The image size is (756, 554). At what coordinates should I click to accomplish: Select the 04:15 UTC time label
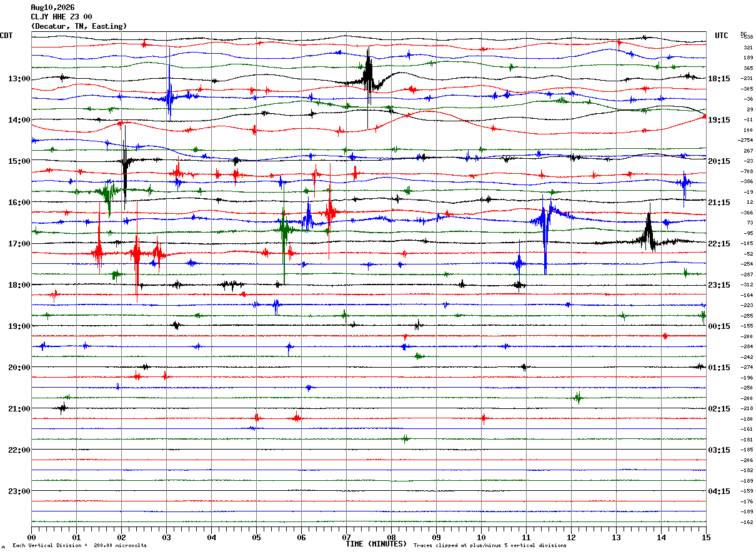[x=719, y=491]
